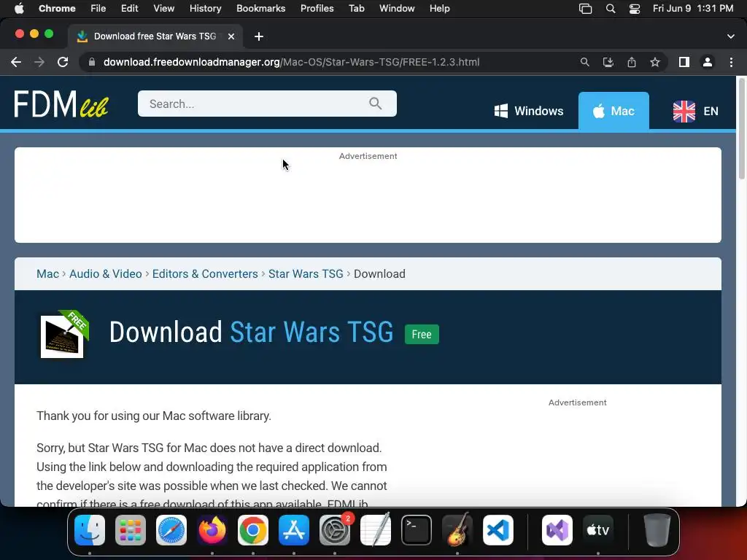
Task: Click Spotlight search in menu bar
Action: point(611,9)
